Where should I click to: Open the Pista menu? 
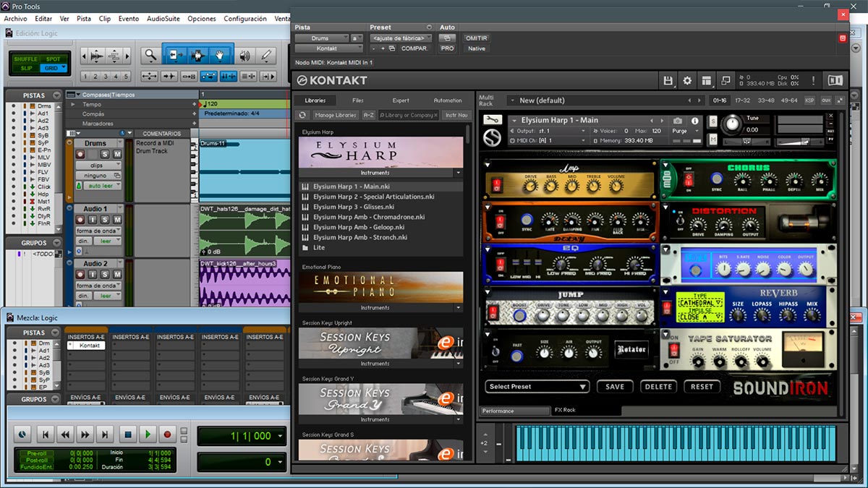click(x=84, y=19)
